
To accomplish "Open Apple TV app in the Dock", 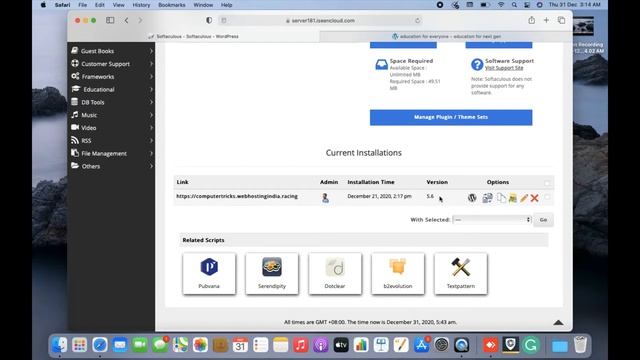I will click(341, 345).
